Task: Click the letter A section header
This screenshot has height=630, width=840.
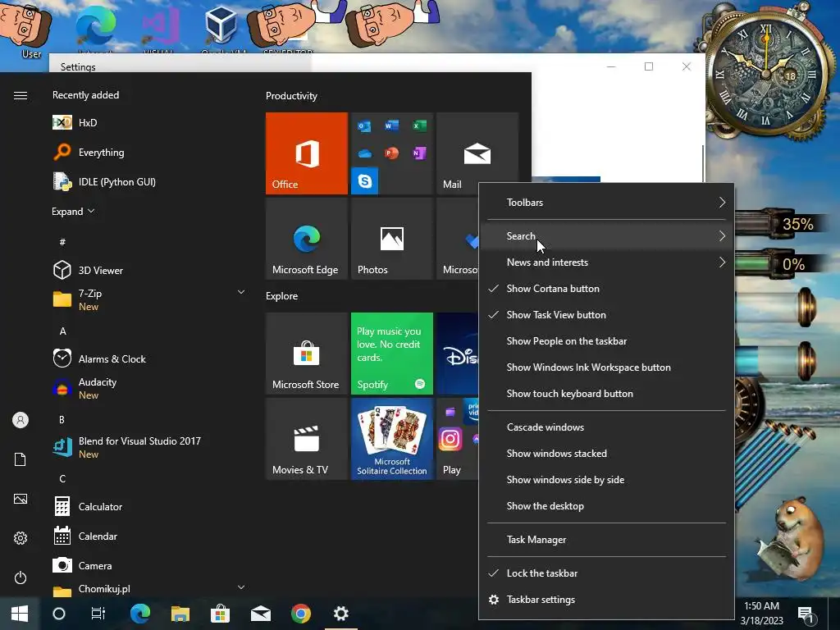Action: [x=62, y=331]
